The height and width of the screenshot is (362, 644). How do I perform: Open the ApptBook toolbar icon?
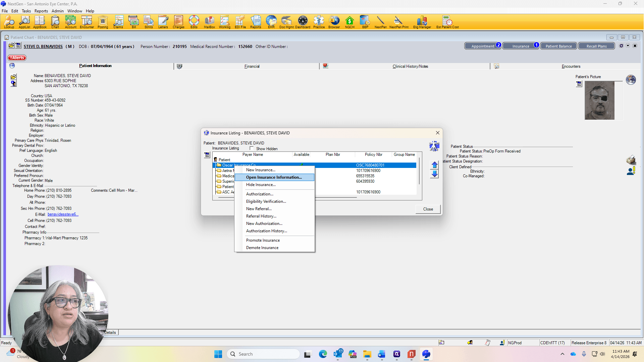[x=40, y=22]
